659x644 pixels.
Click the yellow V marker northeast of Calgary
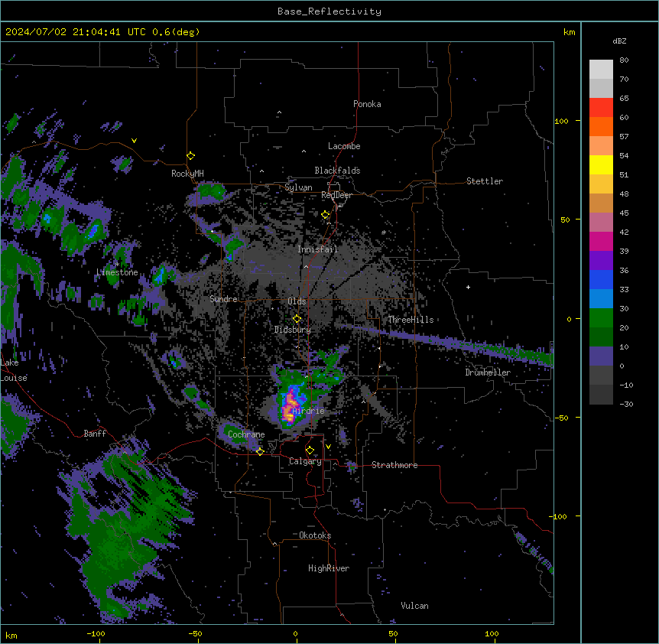328,447
